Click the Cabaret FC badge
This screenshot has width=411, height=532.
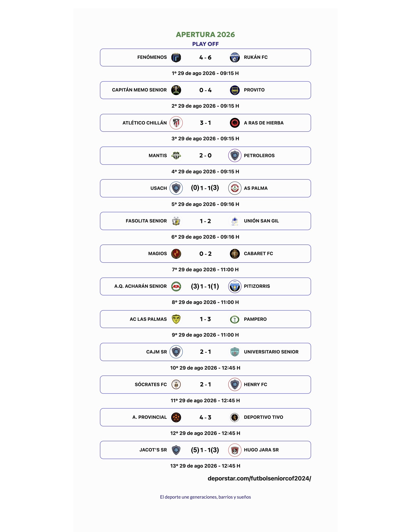pyautogui.click(x=235, y=254)
